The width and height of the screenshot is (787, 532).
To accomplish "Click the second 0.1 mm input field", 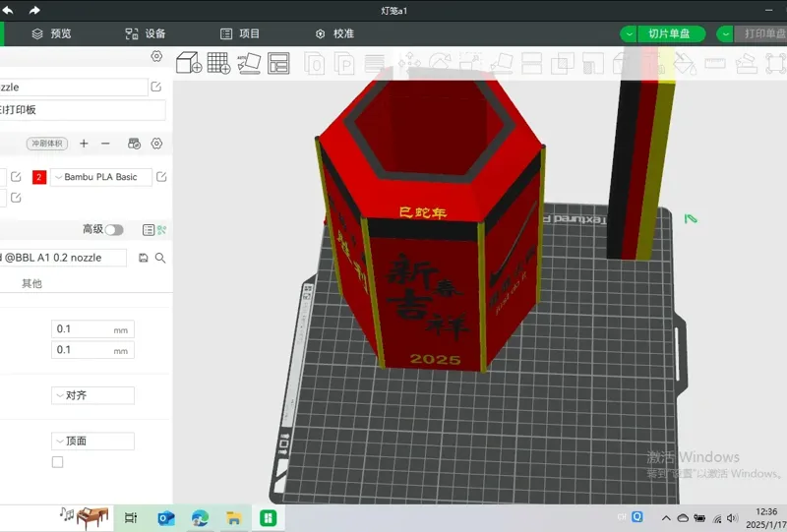I will coord(92,350).
